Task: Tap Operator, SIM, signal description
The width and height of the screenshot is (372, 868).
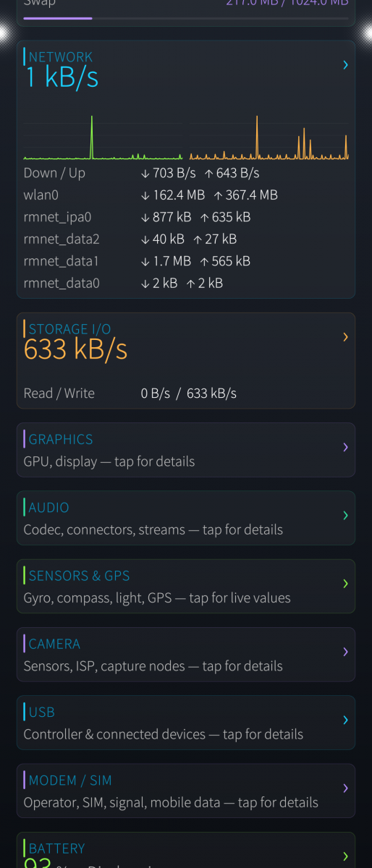Action: [171, 802]
